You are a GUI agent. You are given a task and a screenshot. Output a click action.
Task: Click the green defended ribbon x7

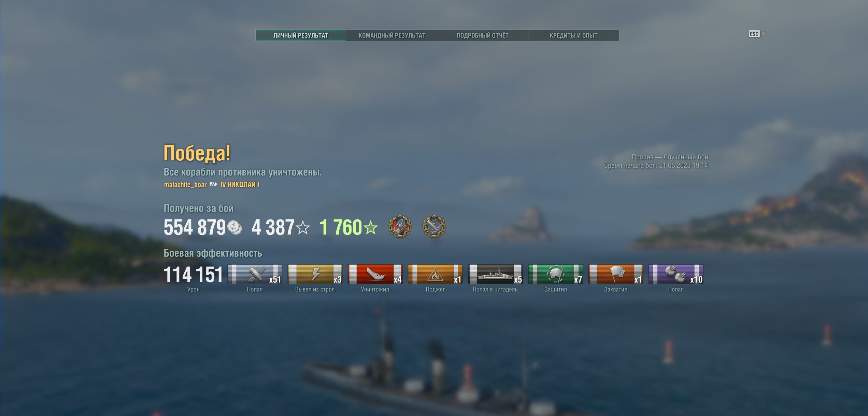tap(555, 274)
